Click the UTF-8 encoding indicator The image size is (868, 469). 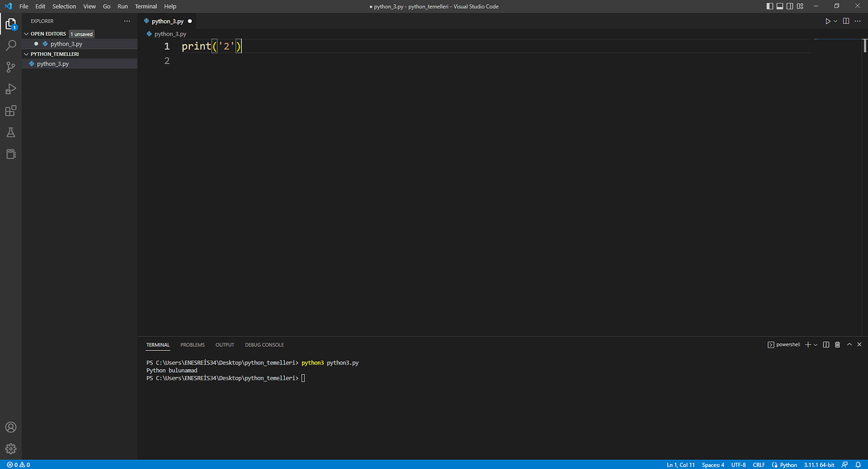coord(738,465)
